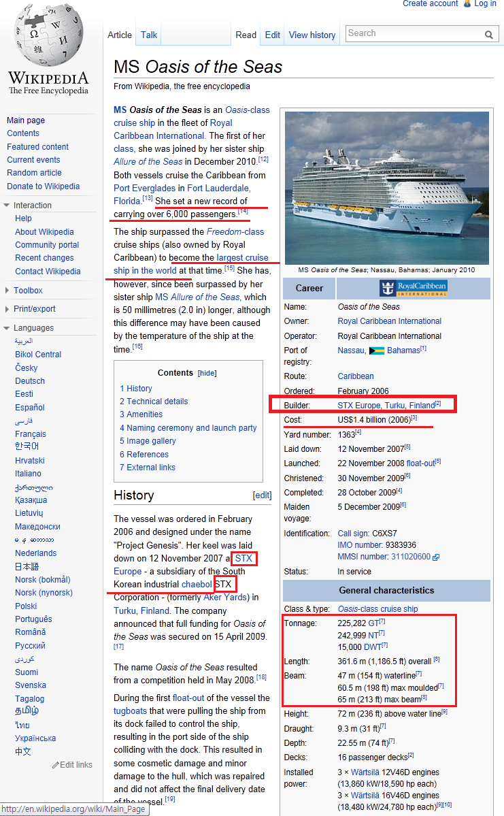Switch to the Article tab
This screenshot has height=816, width=504.
(120, 35)
